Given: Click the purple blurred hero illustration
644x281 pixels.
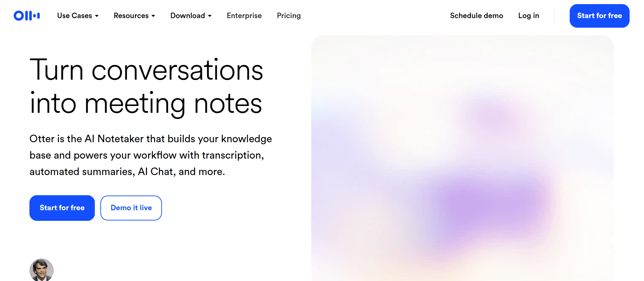Looking at the screenshot, I should click(x=462, y=157).
